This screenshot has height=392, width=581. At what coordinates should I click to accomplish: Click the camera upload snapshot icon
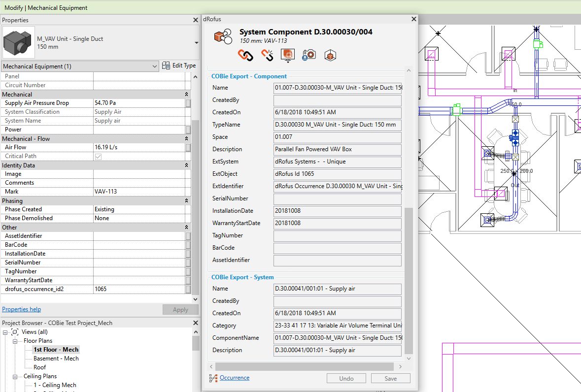pos(308,55)
